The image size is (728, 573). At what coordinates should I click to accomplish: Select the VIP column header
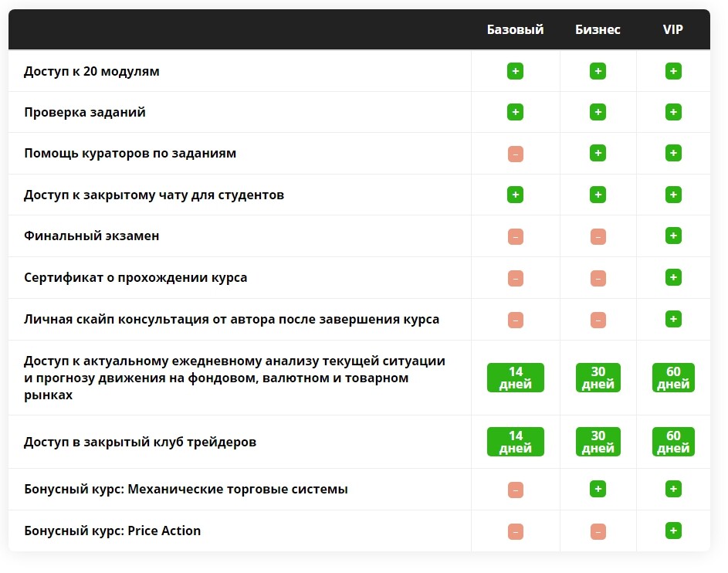pyautogui.click(x=672, y=29)
